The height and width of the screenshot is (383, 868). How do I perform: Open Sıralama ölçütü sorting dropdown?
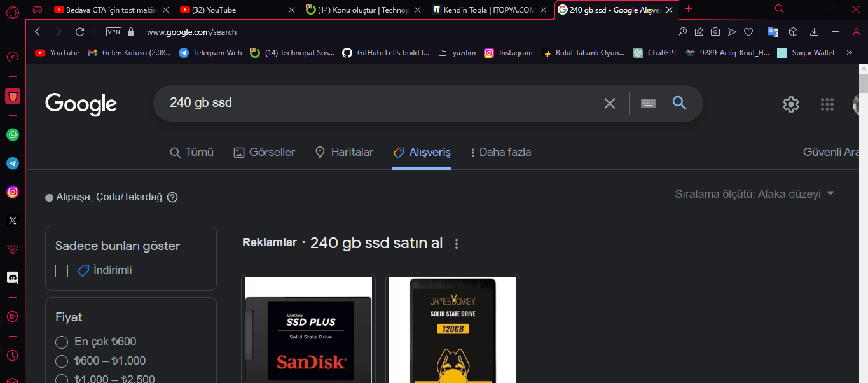pos(754,194)
